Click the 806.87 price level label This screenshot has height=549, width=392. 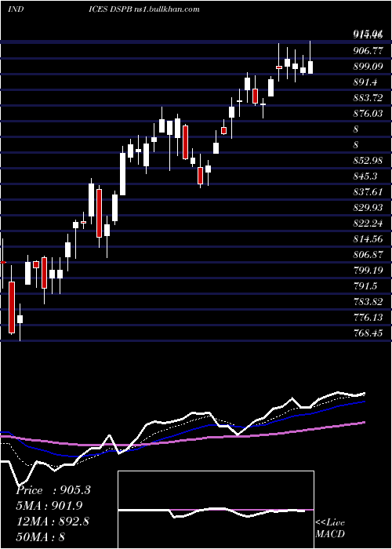[368, 255]
